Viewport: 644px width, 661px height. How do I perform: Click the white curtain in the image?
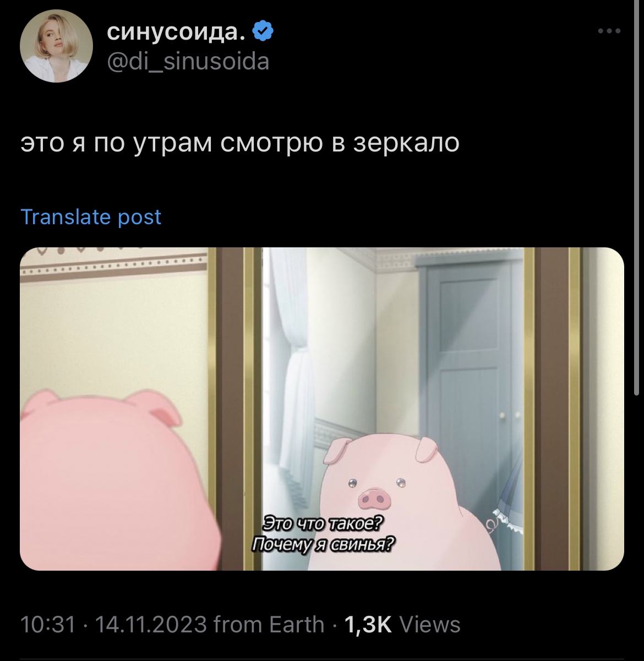(x=289, y=375)
